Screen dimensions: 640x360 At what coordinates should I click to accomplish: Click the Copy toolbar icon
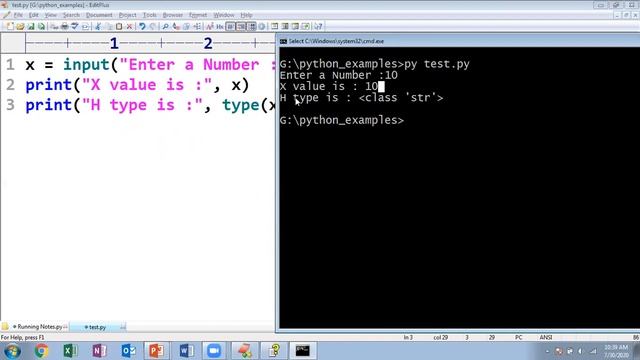click(109, 27)
